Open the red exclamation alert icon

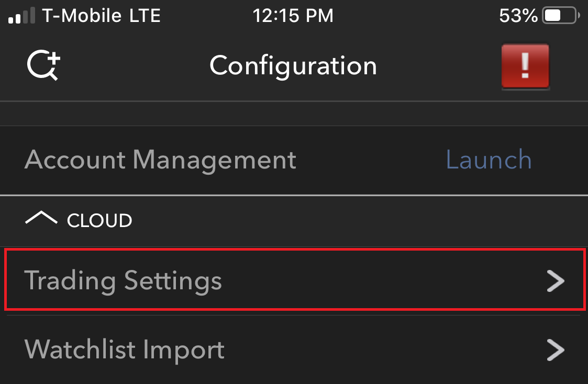(525, 66)
